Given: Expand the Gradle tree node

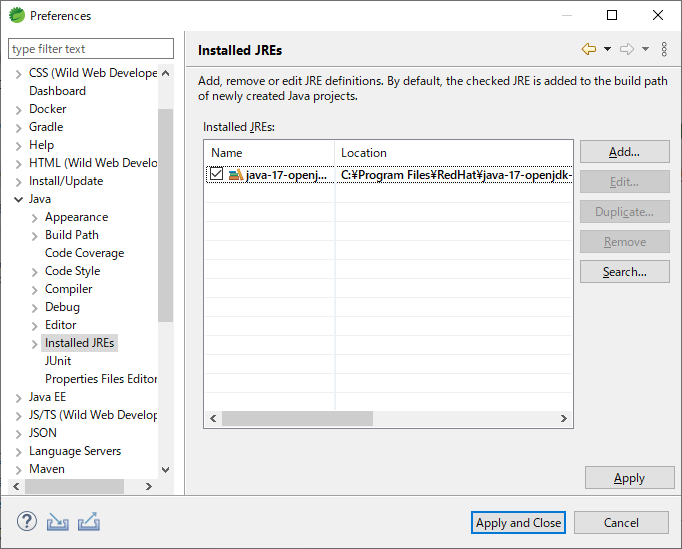Looking at the screenshot, I should (18, 128).
